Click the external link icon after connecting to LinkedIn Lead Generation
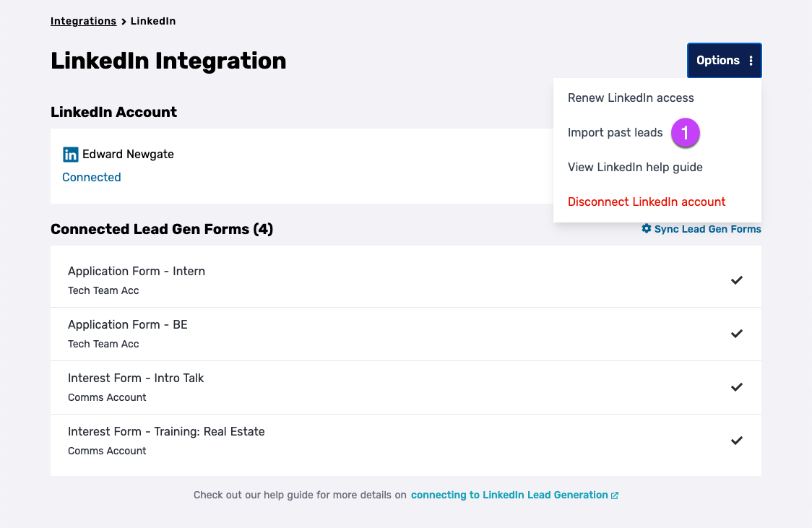Image resolution: width=812 pixels, height=528 pixels. pyautogui.click(x=615, y=495)
